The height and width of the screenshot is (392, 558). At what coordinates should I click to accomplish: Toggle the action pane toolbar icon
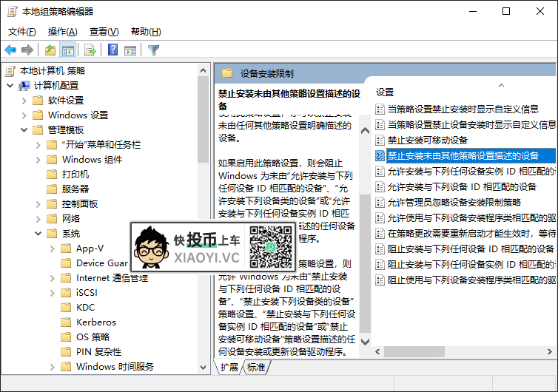tap(130, 50)
